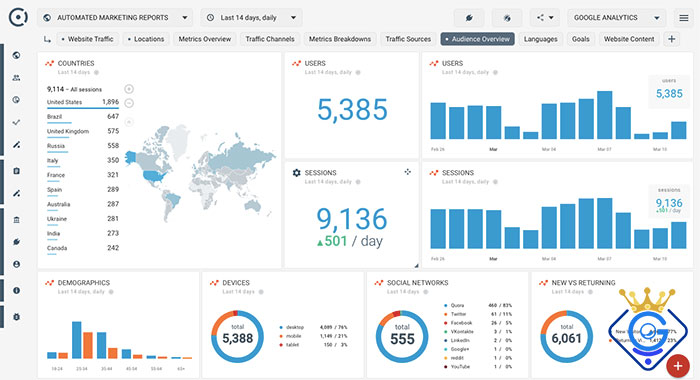Screen dimensions: 700x380
Task: Click the Devices donut chart total 5,388
Action: 238,337
